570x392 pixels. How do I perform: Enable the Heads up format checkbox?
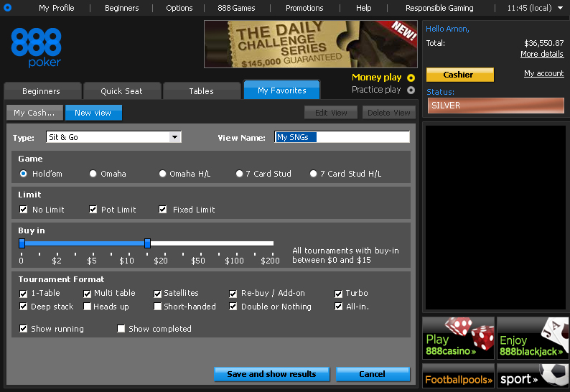[x=88, y=307]
